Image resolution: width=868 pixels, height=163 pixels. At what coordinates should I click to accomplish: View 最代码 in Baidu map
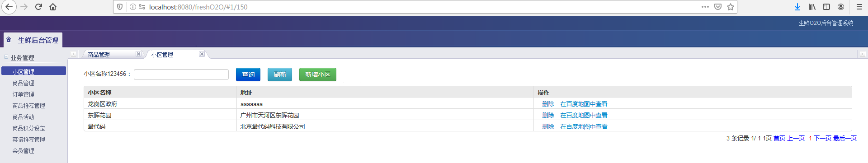tap(584, 126)
